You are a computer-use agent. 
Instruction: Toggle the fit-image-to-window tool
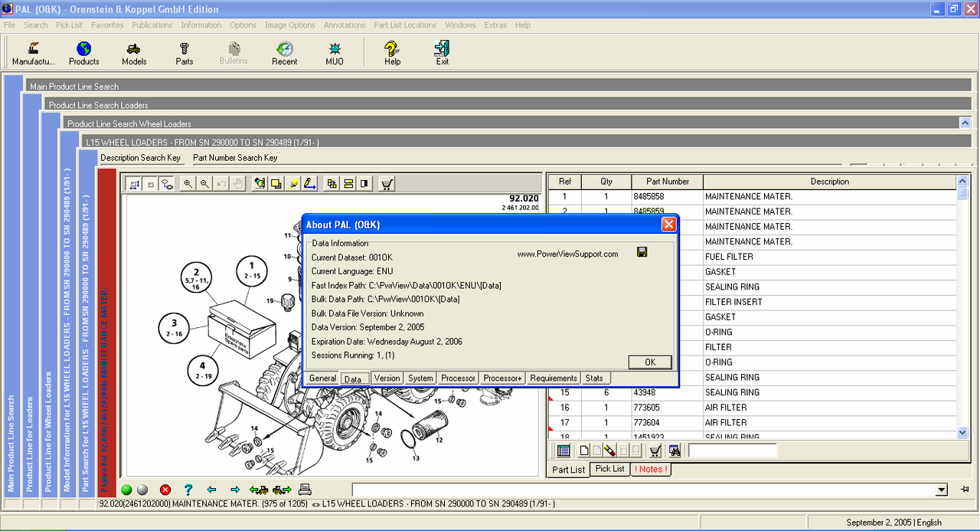pos(134,184)
